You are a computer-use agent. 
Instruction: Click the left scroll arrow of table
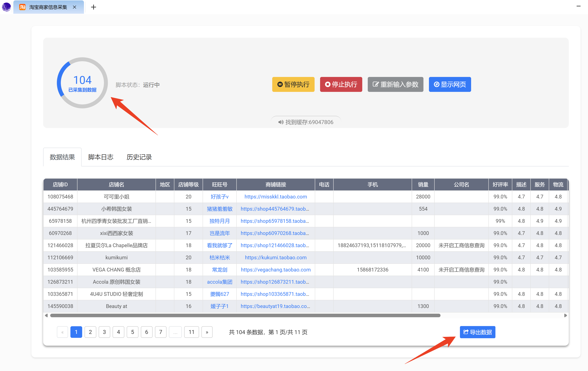tap(46, 315)
